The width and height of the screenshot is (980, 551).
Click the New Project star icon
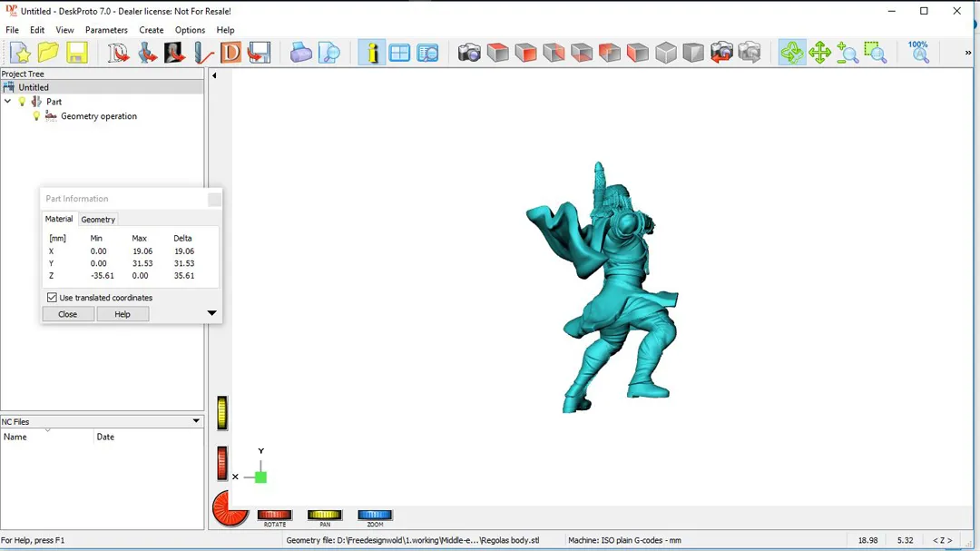coord(21,53)
